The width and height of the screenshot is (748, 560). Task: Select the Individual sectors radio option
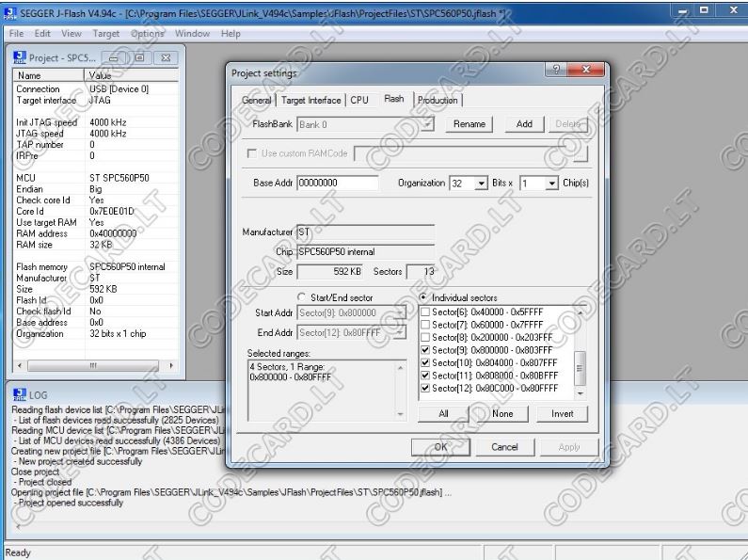tap(423, 297)
